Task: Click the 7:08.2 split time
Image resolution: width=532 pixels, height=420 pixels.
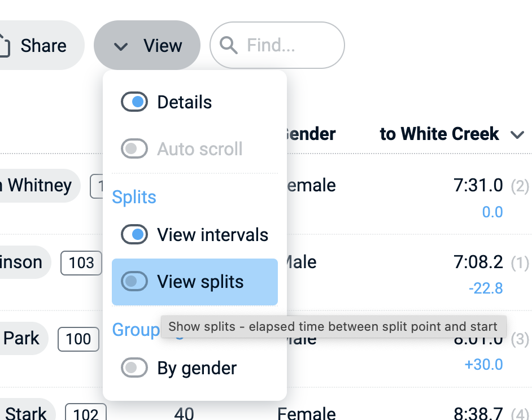Action: point(478,262)
